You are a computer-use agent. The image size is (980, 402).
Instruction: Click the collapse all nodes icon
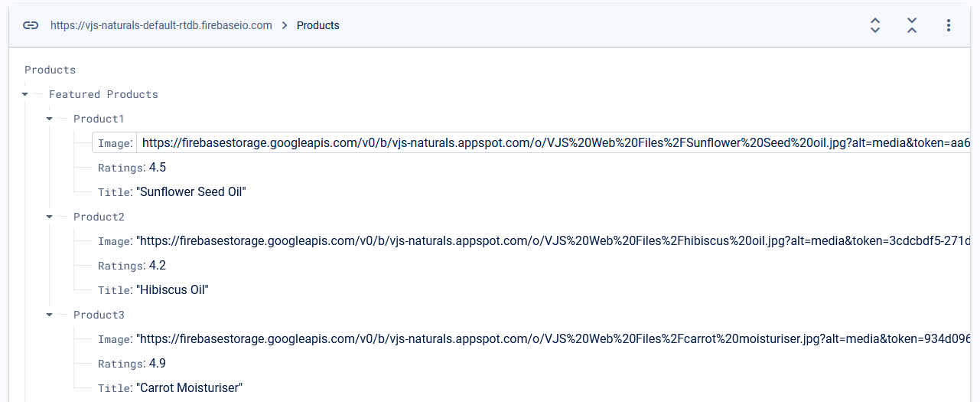[912, 25]
